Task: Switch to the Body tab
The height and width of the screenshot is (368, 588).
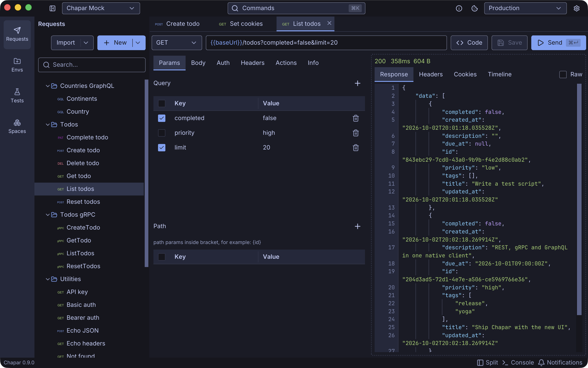Action: click(198, 63)
